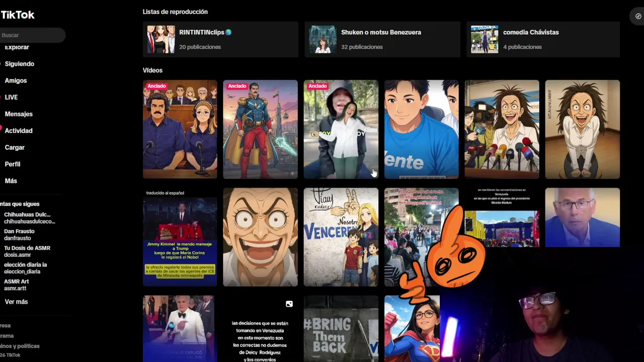
Task: Open pinned superhero with cape video
Action: coord(261,129)
